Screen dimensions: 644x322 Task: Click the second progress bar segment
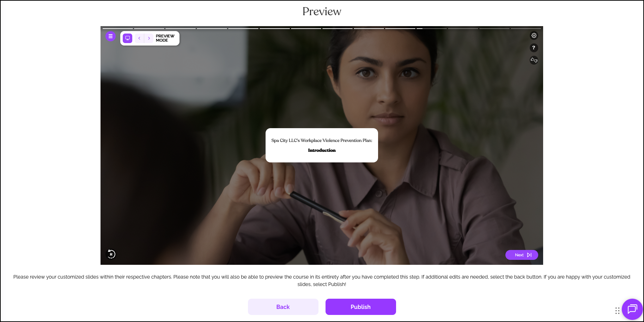click(x=149, y=28)
